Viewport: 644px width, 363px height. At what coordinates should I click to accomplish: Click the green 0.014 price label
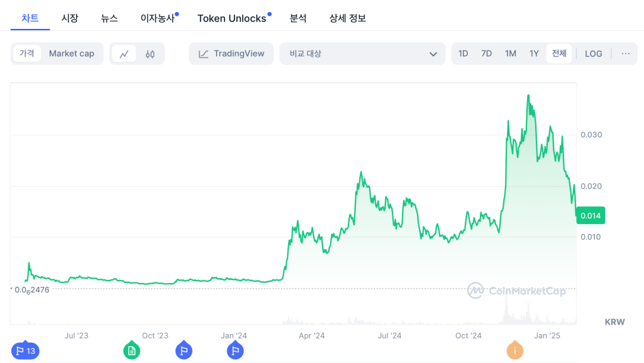(590, 215)
